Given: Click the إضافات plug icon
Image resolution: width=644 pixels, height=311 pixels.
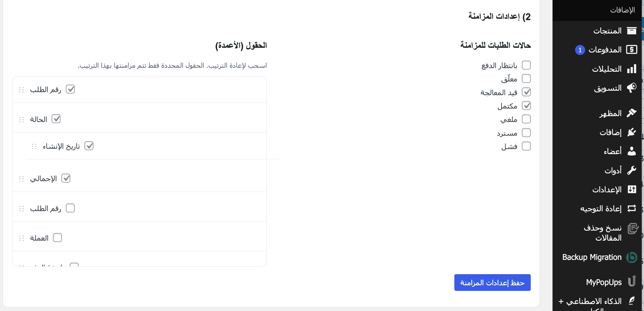Looking at the screenshot, I should point(631,132).
